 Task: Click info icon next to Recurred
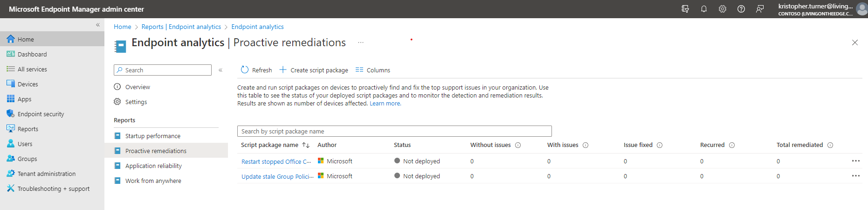tap(732, 145)
